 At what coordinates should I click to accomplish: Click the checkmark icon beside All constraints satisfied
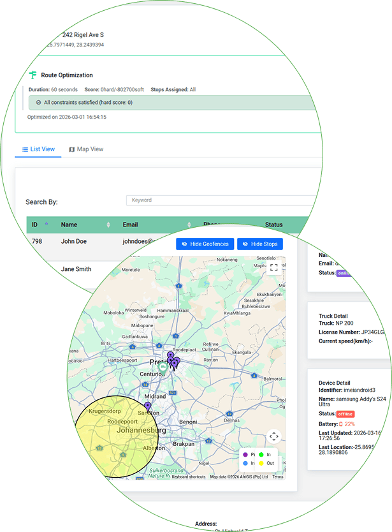click(x=38, y=102)
